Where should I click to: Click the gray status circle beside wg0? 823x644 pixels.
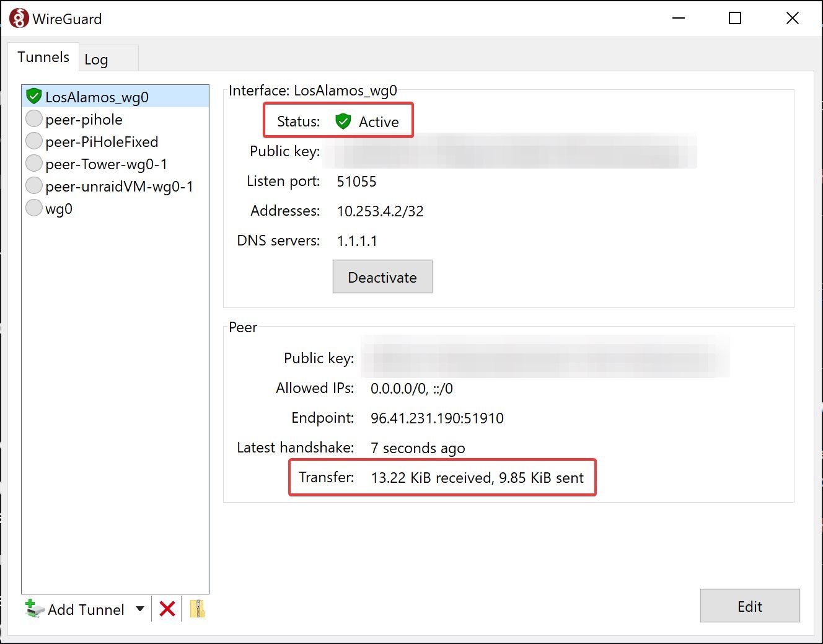[x=34, y=208]
